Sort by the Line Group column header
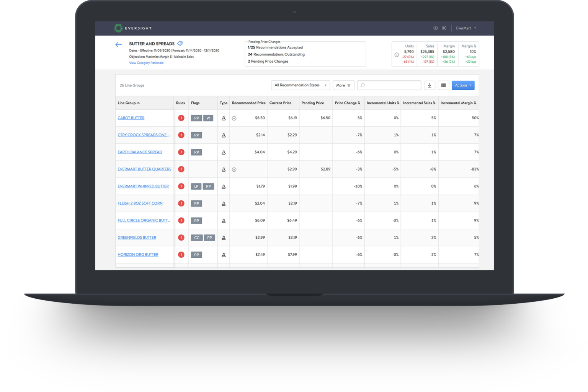588x392 pixels. pos(127,102)
